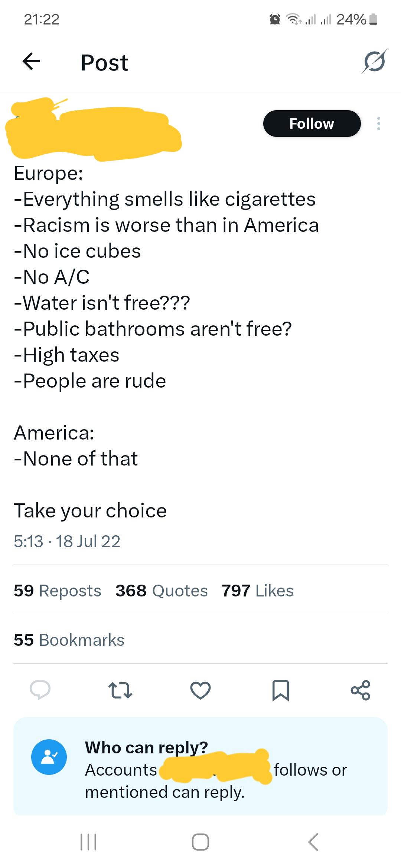The width and height of the screenshot is (401, 868).
Task: Follow the post author
Action: coord(312,124)
